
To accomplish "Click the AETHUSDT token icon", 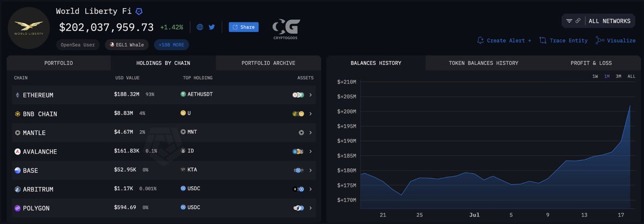I will point(183,95).
